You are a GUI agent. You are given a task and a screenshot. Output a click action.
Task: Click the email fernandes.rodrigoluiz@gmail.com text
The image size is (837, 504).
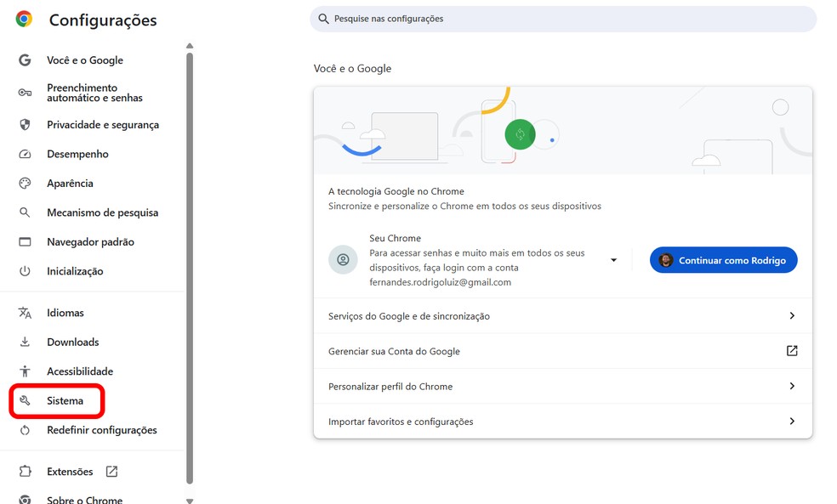click(x=440, y=282)
